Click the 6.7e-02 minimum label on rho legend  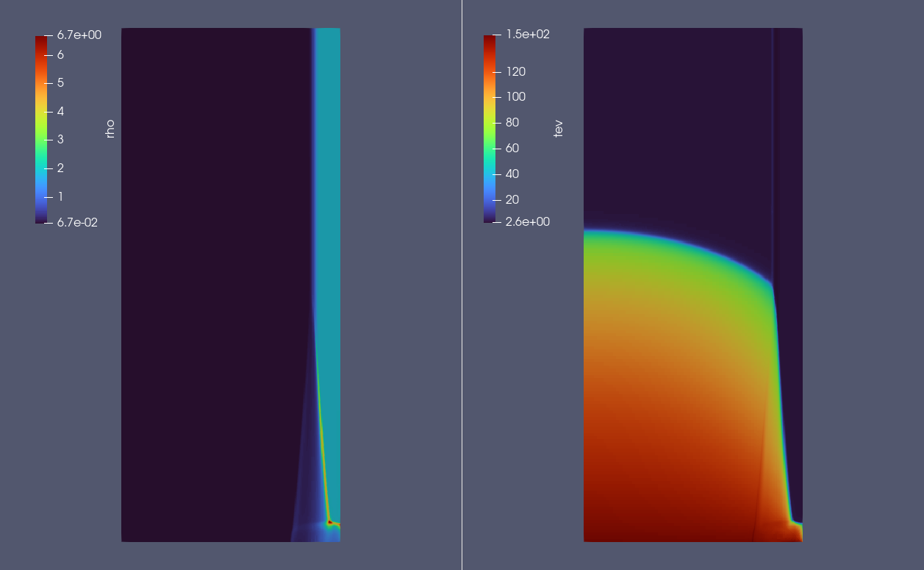[77, 222]
